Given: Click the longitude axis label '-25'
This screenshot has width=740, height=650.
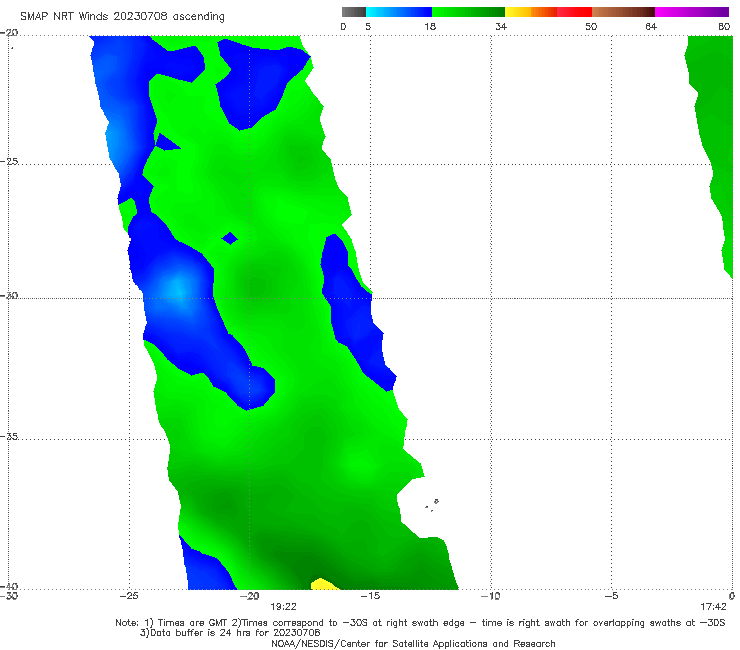Looking at the screenshot, I should (129, 596).
